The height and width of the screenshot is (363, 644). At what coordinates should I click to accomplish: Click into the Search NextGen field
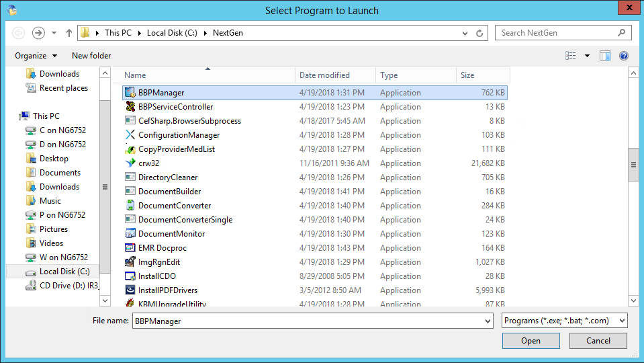pyautogui.click(x=557, y=32)
